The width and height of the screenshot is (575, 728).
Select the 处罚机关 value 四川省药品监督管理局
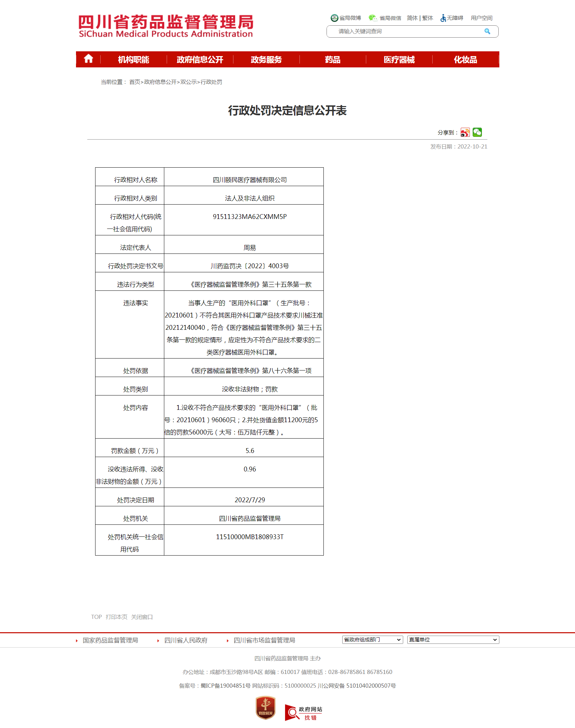pos(250,519)
